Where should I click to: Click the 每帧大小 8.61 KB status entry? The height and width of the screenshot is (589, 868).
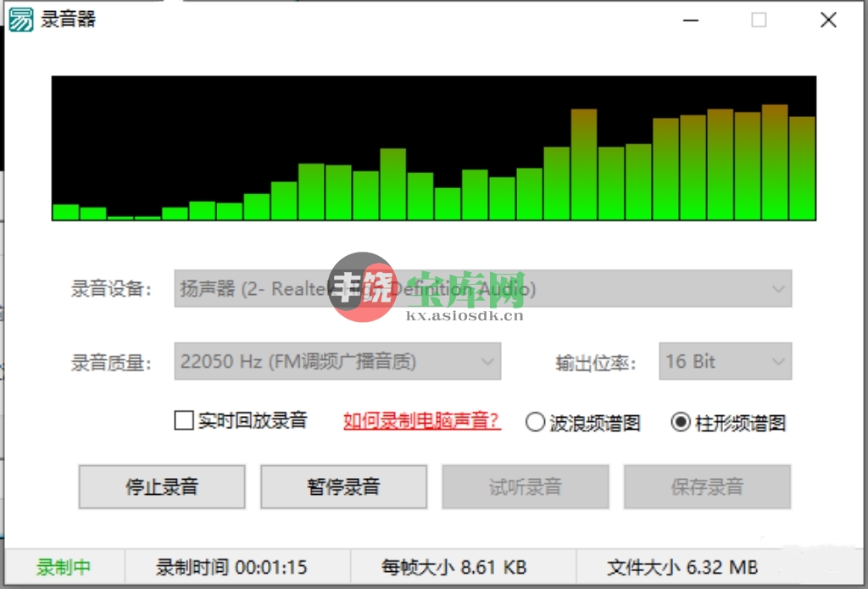pyautogui.click(x=454, y=568)
